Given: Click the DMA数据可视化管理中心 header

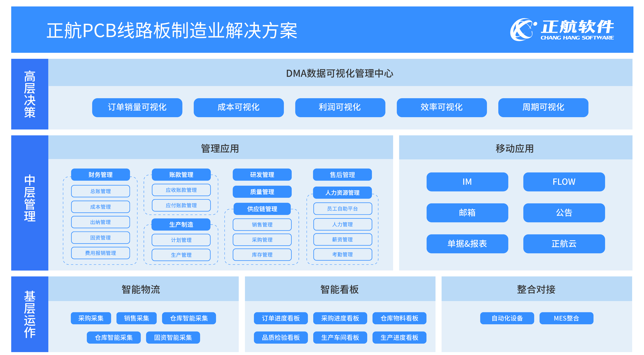Looking at the screenshot, I should point(340,73).
